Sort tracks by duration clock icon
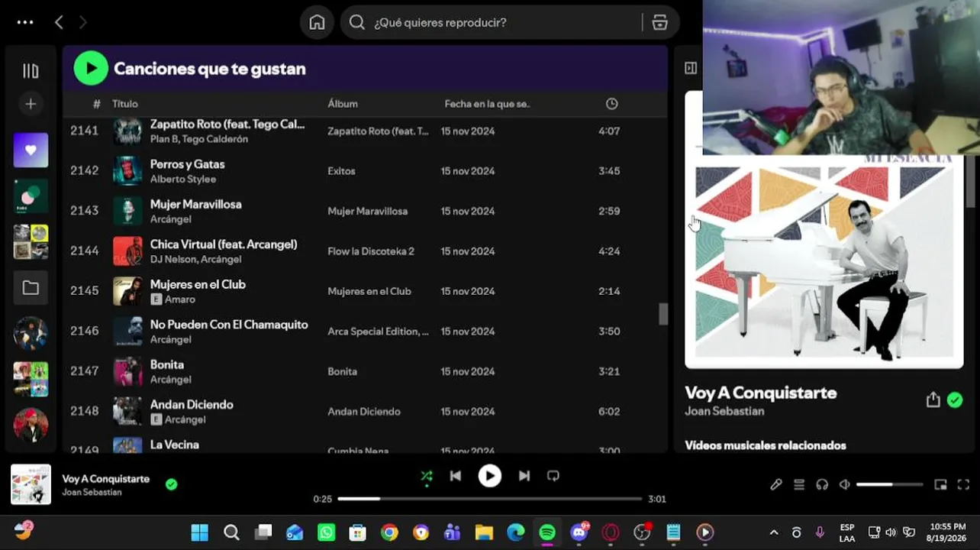 point(611,104)
